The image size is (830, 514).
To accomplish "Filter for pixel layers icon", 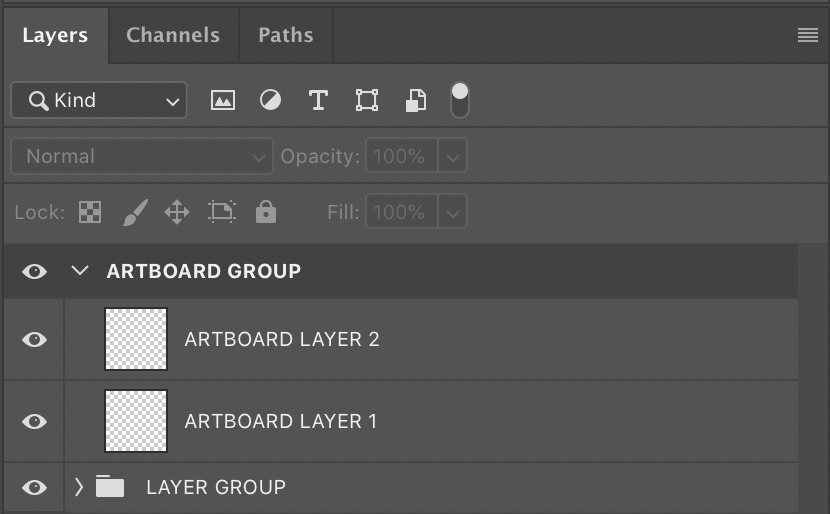I will tap(223, 100).
